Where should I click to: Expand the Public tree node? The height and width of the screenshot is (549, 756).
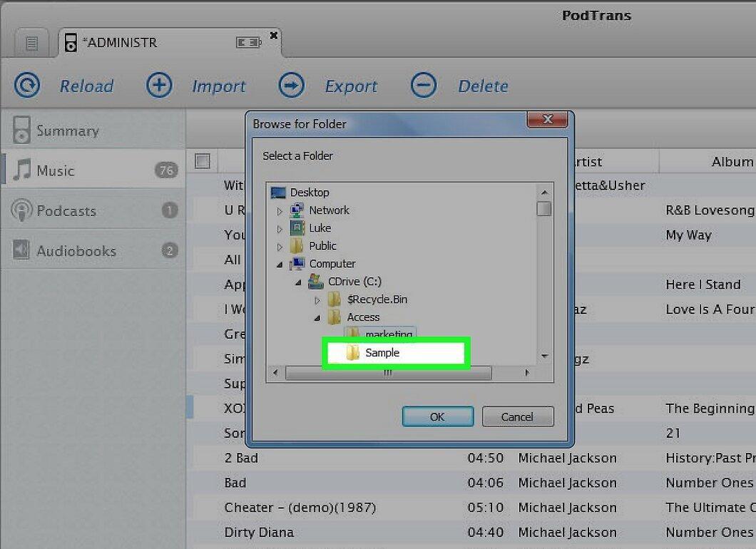(280, 247)
